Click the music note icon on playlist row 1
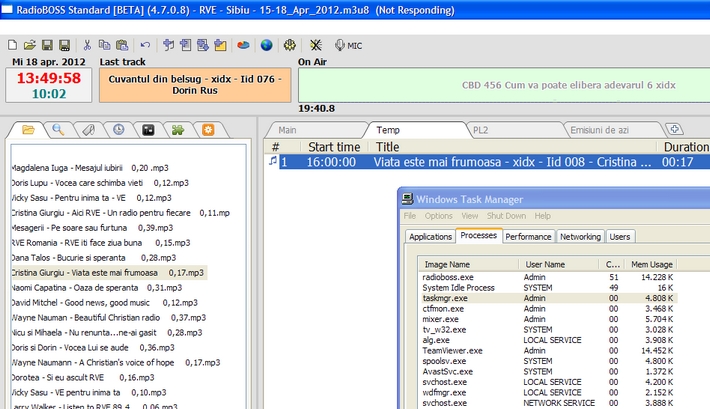The image size is (710, 409). [x=273, y=161]
